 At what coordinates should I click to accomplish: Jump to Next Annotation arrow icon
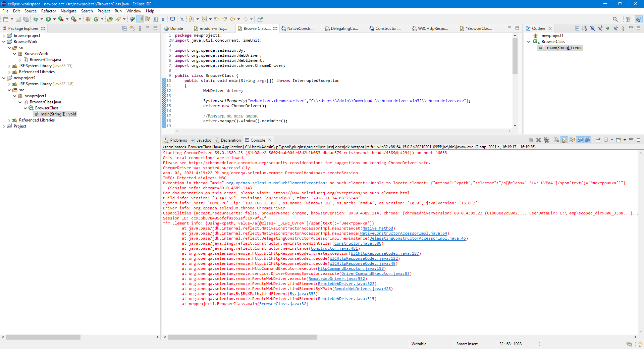tap(191, 19)
